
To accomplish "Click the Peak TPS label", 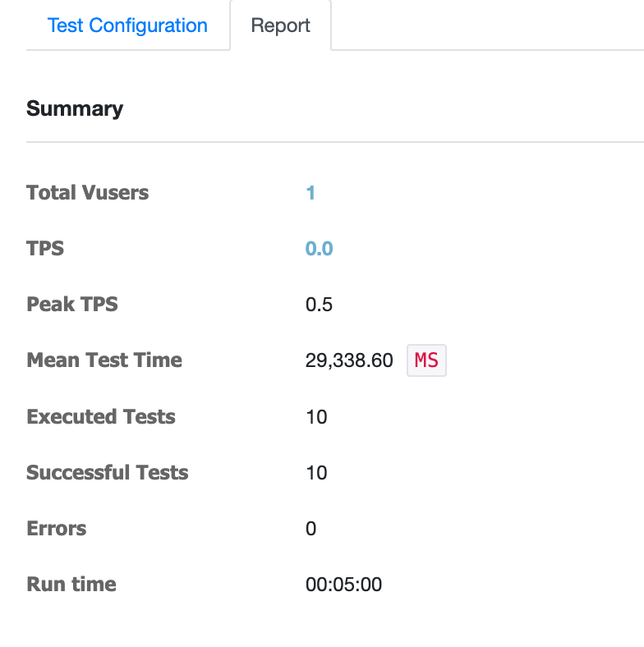I will (72, 305).
